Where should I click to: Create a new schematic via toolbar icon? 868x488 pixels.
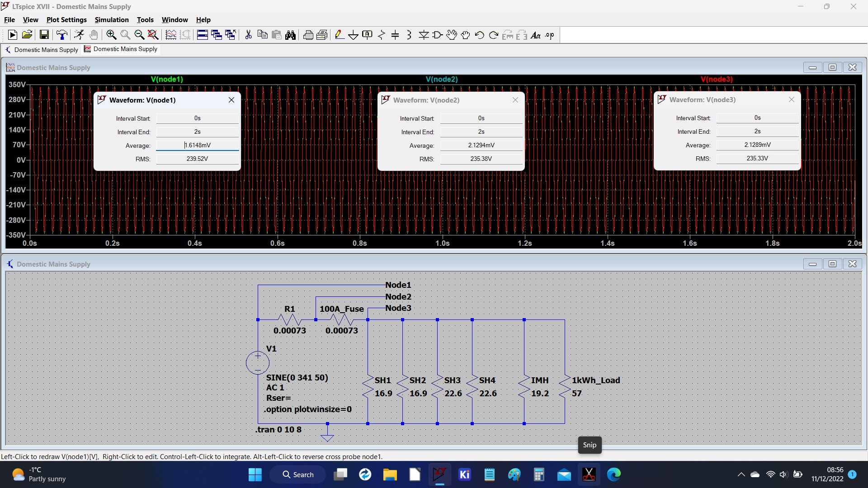(13, 35)
